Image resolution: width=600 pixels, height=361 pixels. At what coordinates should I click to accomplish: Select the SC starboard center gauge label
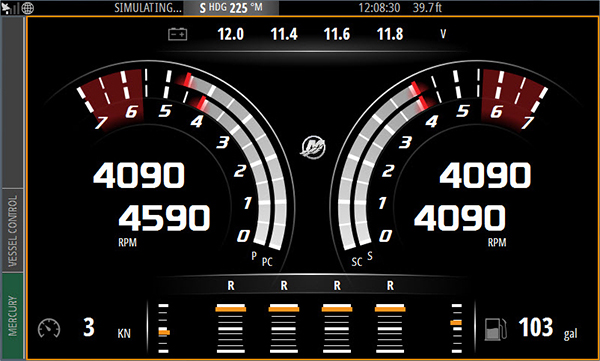point(357,262)
